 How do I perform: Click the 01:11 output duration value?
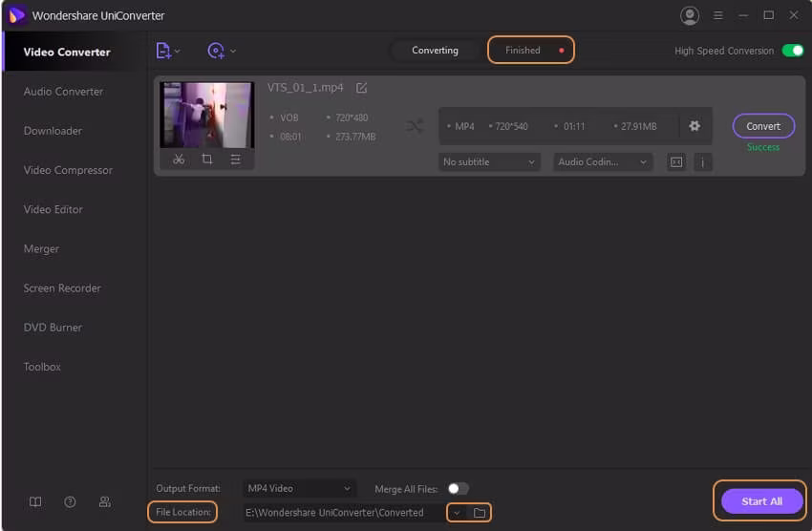pyautogui.click(x=574, y=126)
